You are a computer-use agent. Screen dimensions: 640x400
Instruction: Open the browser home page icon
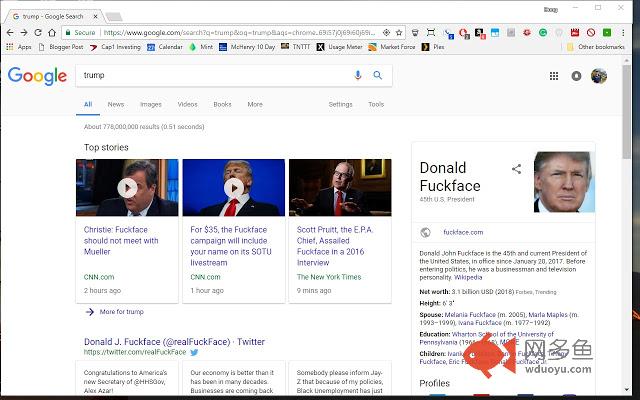(52, 32)
